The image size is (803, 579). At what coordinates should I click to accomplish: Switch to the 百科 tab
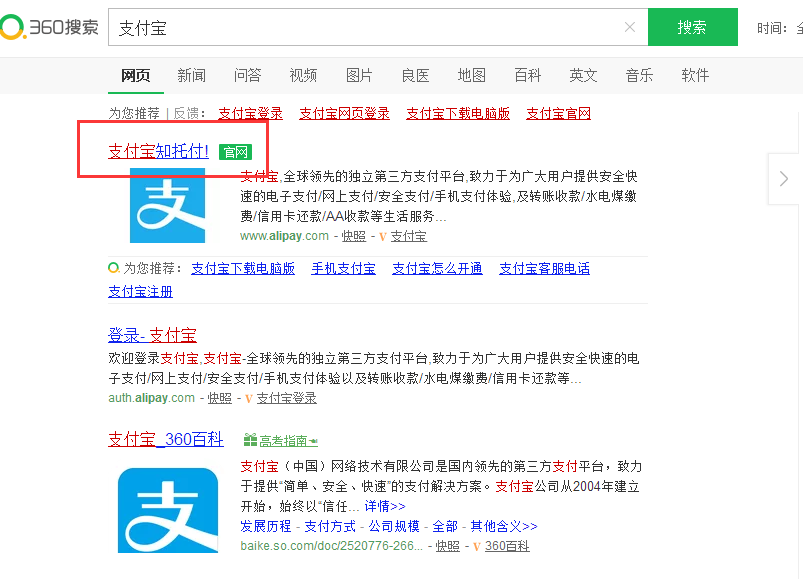(527, 76)
